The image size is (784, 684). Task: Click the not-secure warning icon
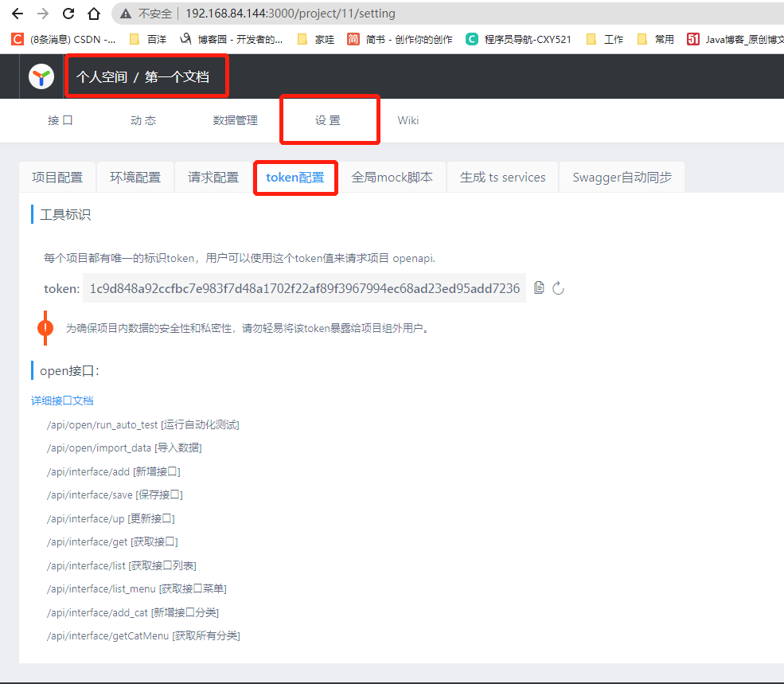(126, 14)
